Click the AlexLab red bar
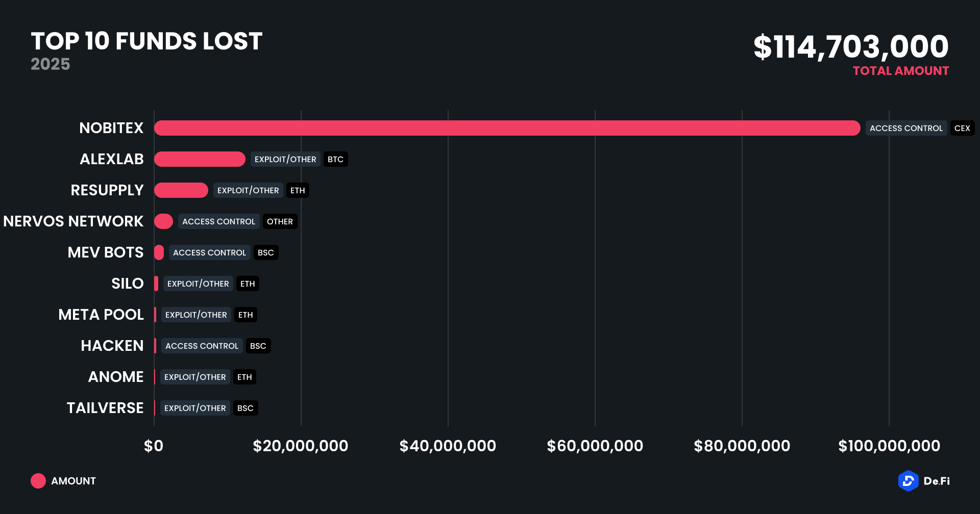This screenshot has width=980, height=514. [x=200, y=159]
